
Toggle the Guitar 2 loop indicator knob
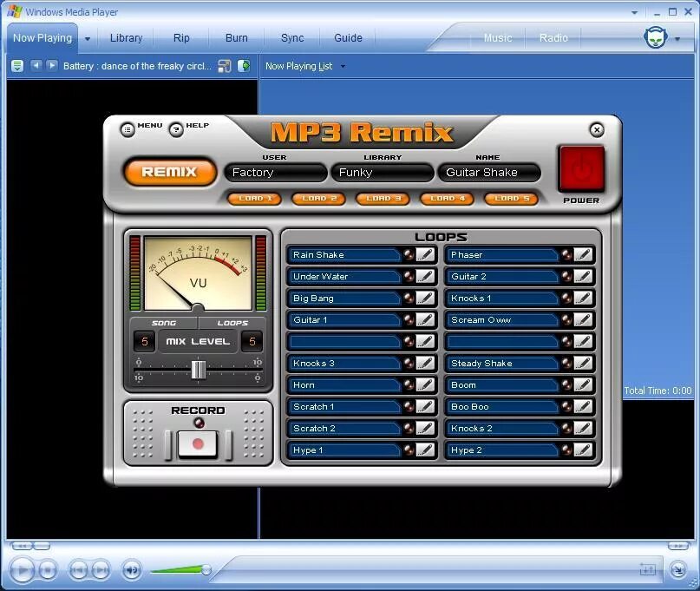[566, 277]
